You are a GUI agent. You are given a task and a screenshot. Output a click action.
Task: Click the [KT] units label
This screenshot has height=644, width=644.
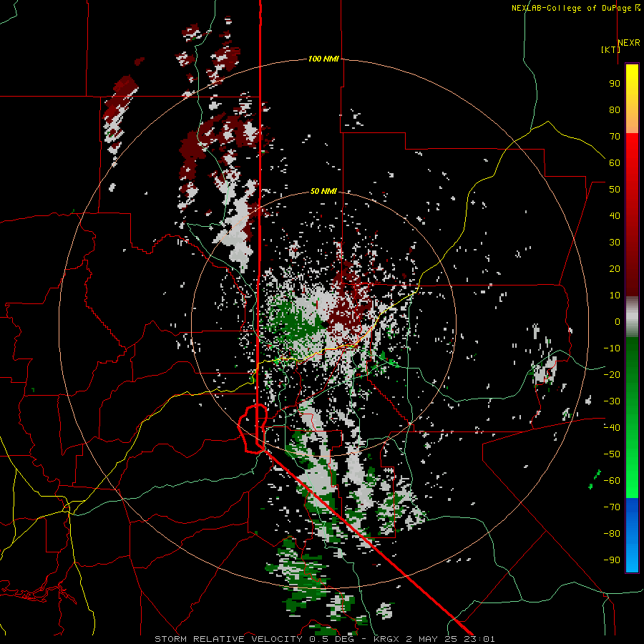click(x=610, y=49)
